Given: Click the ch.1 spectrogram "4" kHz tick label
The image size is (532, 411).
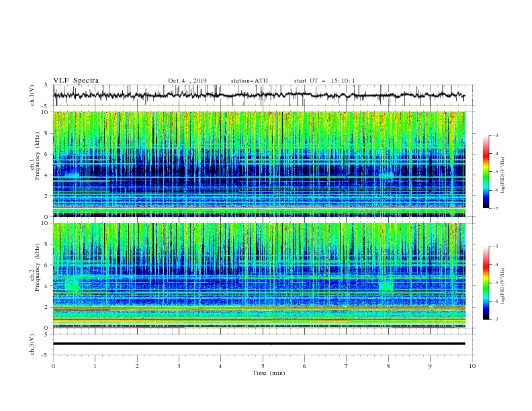Looking at the screenshot, I should [x=46, y=175].
